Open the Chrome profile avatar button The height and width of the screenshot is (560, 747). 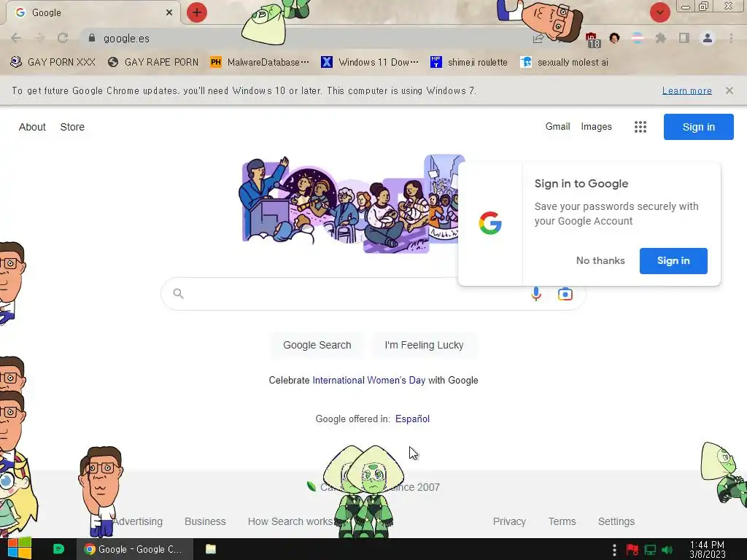pyautogui.click(x=708, y=38)
